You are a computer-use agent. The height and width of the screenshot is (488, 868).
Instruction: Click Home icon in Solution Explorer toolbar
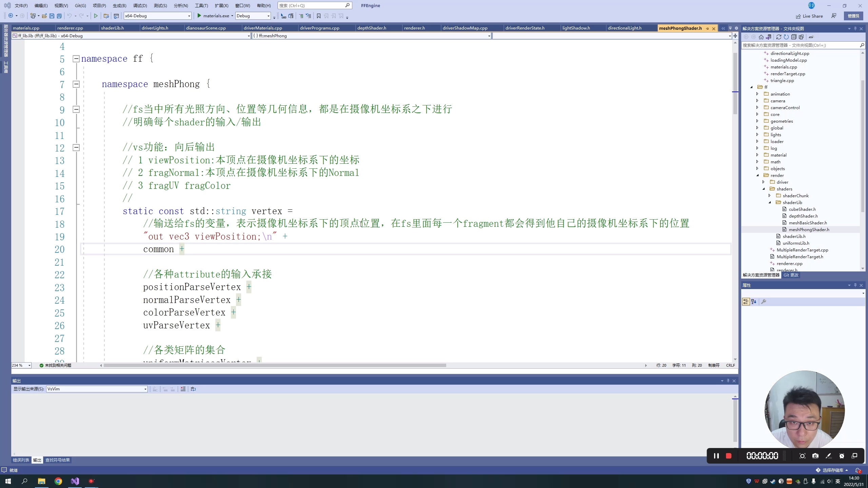[761, 37]
